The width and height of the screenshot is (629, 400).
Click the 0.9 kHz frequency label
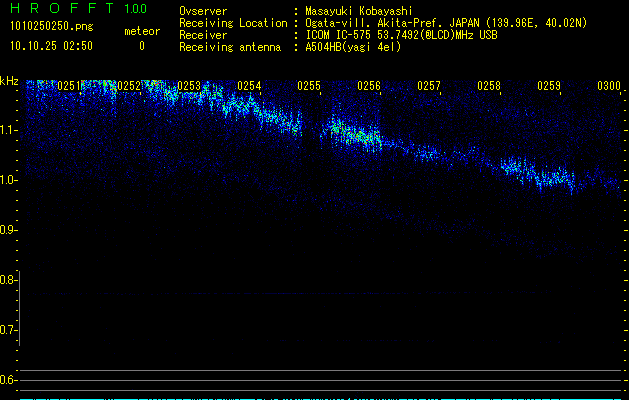tap(8, 230)
